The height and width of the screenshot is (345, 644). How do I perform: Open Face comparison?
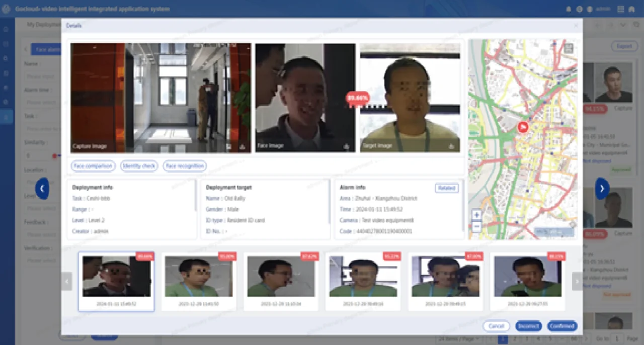pyautogui.click(x=93, y=165)
